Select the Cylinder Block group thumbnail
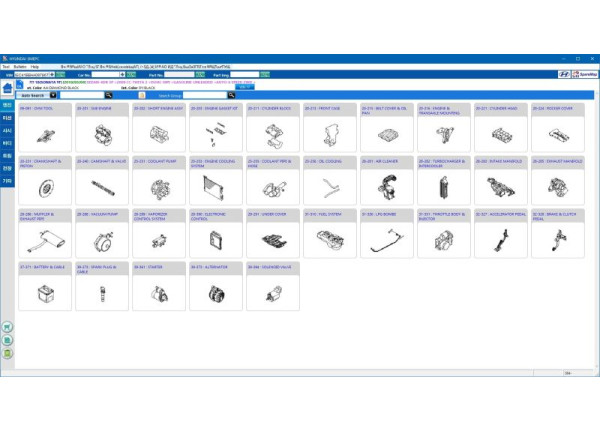600x431 pixels. click(x=271, y=133)
